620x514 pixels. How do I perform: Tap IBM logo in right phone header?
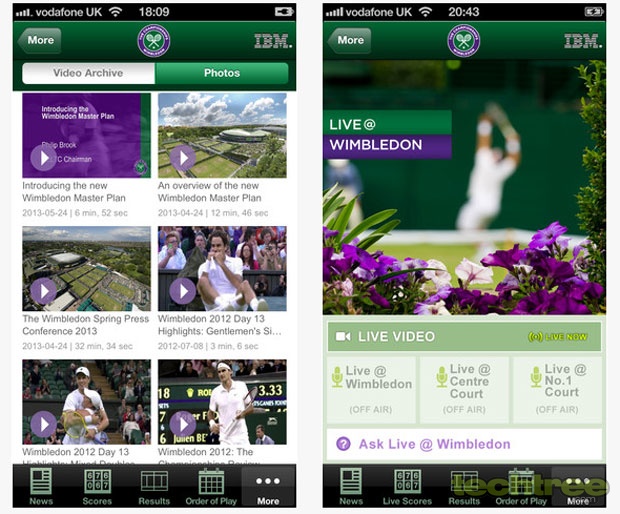coord(583,41)
